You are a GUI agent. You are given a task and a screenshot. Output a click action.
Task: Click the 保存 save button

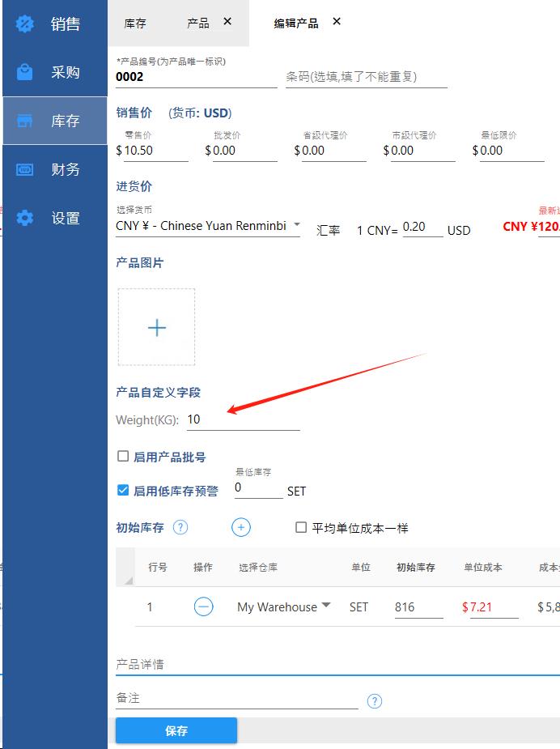176,730
